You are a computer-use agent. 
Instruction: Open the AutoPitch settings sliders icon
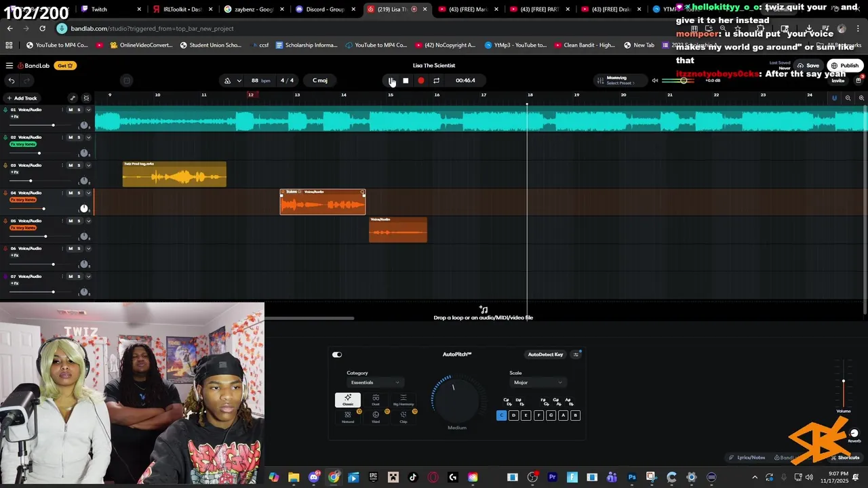(x=576, y=354)
